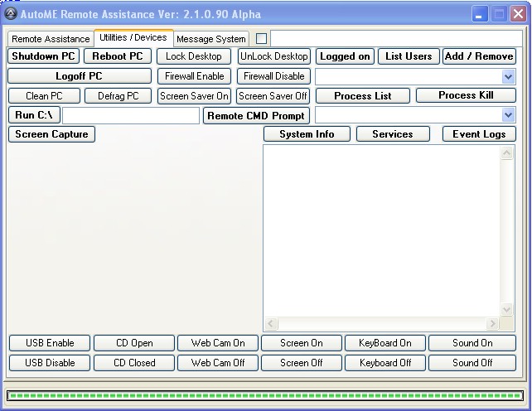Image resolution: width=532 pixels, height=411 pixels.
Task: Click the green progress bar at bottom
Action: pyautogui.click(x=265, y=395)
